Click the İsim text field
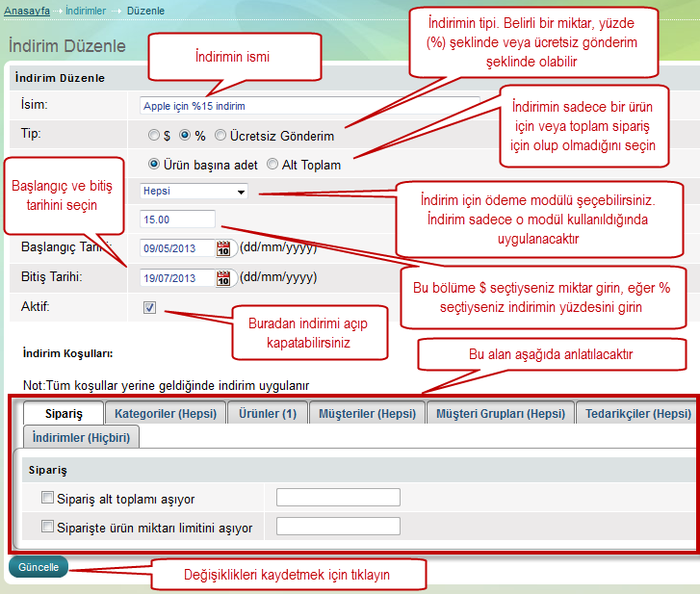 click(308, 105)
